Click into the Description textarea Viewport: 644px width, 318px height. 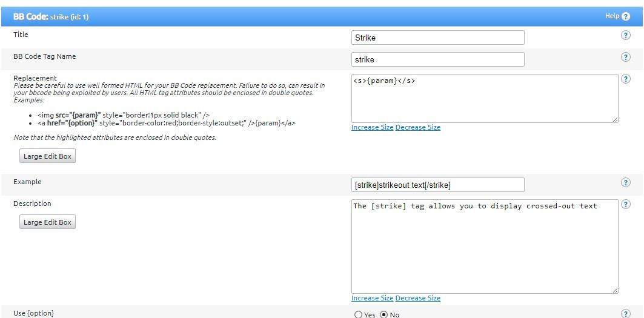click(x=485, y=247)
